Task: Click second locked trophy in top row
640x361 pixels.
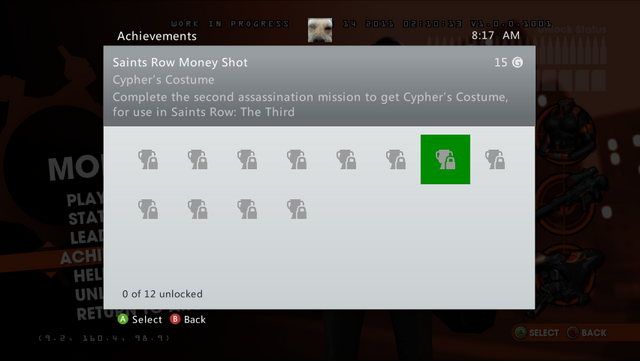Action: click(x=198, y=159)
